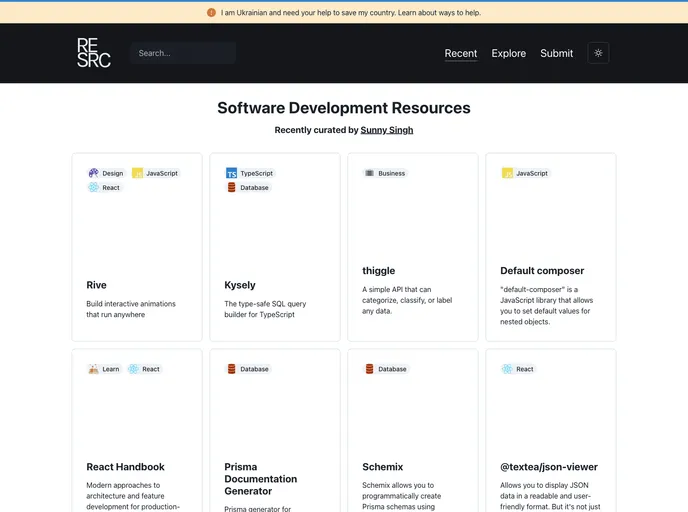Click the TypeScript TS icon on Kysely card
Screen dimensions: 688x512
(231, 173)
